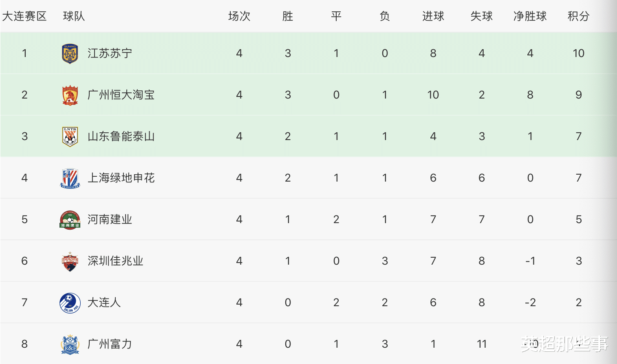Screen dimensions: 617x364
Task: Click the Shenzhen Kaisa team badge
Action: (x=70, y=261)
